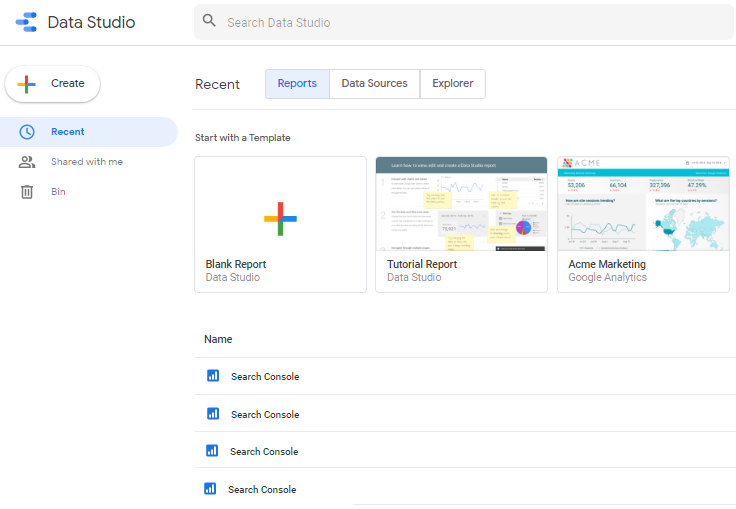Click the report icon of second Search Console

point(213,413)
